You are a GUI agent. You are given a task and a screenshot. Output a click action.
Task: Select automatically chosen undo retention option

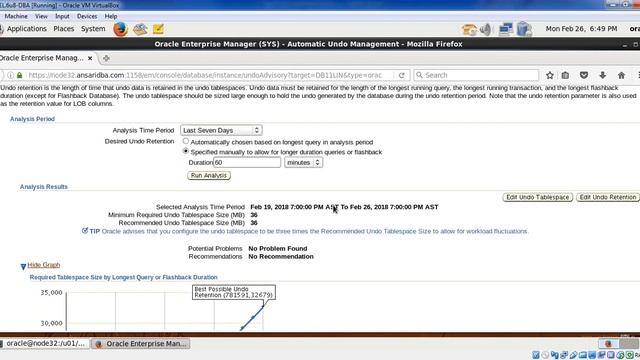[186, 141]
